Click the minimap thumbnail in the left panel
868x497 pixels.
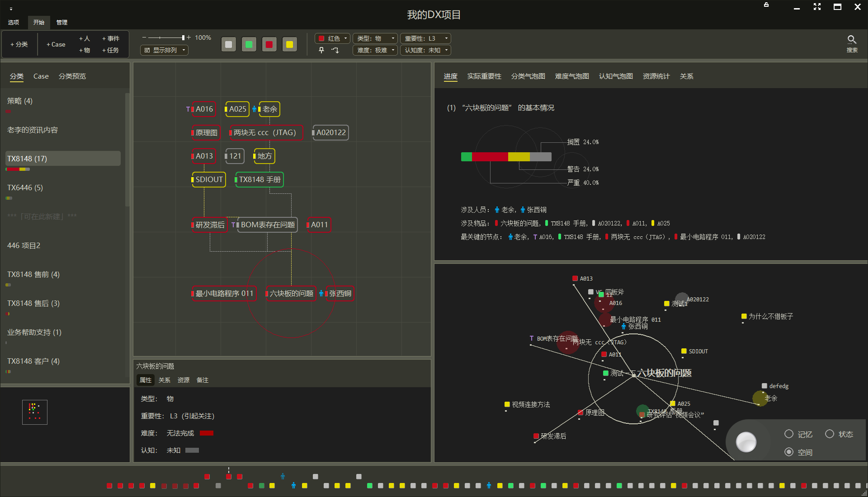pos(35,412)
